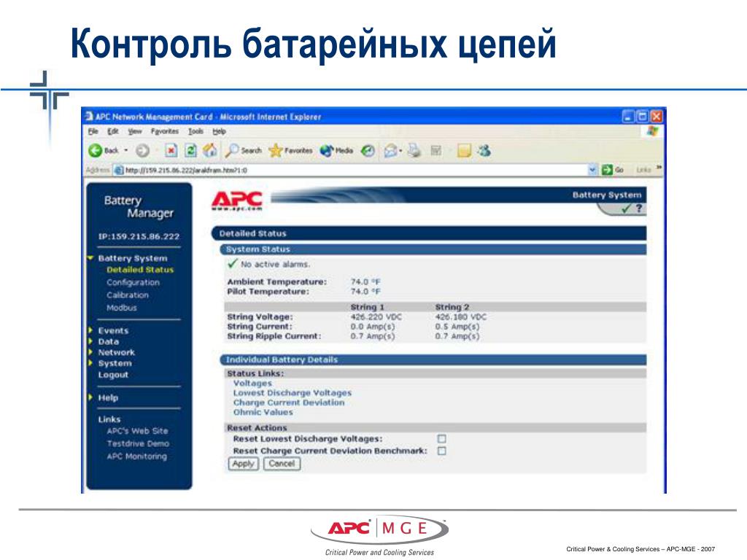Open the File menu
The width and height of the screenshot is (747, 560).
click(x=93, y=131)
